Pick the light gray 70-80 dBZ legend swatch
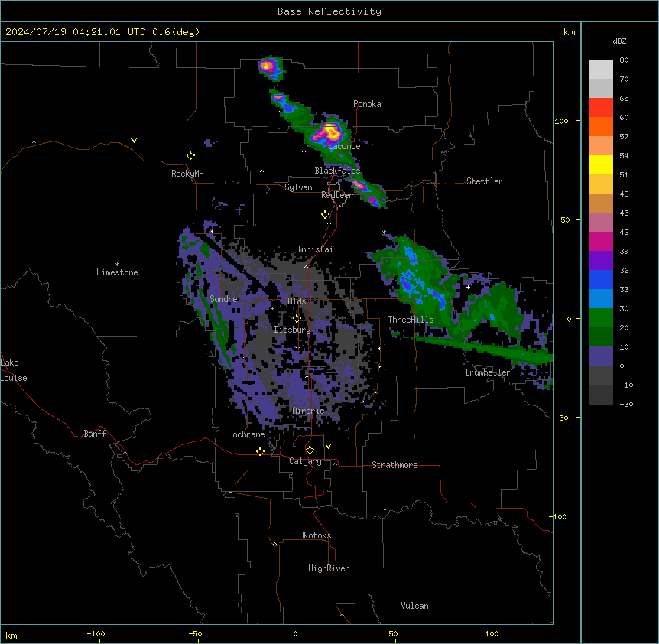659x644 pixels. pyautogui.click(x=601, y=70)
